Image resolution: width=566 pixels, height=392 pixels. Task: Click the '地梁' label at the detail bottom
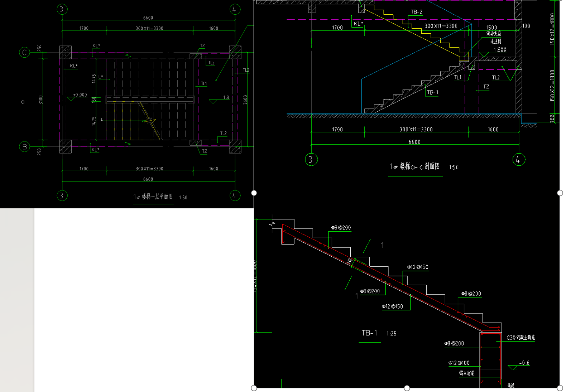(511, 386)
